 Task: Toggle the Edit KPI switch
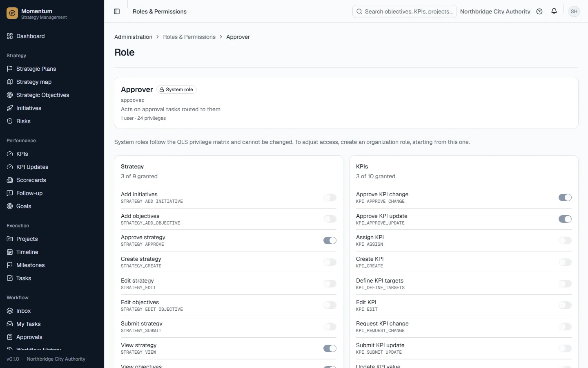pos(565,305)
